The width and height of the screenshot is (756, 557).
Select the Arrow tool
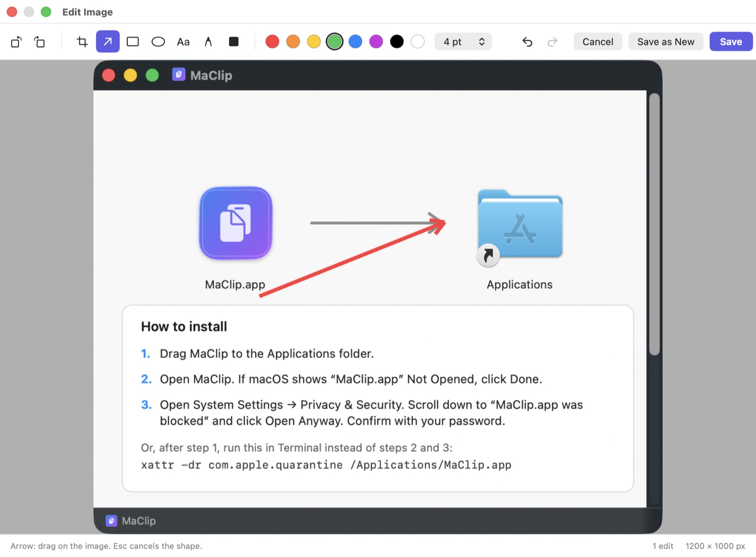(x=108, y=42)
